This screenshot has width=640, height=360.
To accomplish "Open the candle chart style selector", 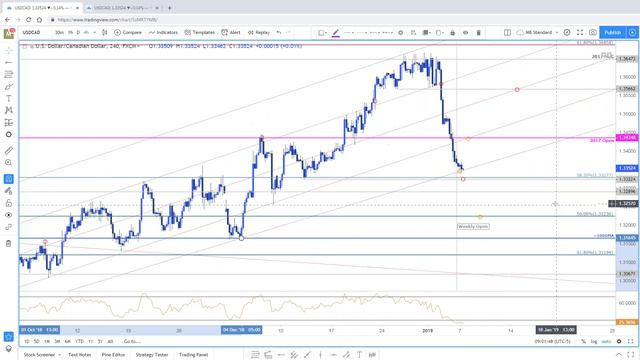I will pyautogui.click(x=104, y=32).
